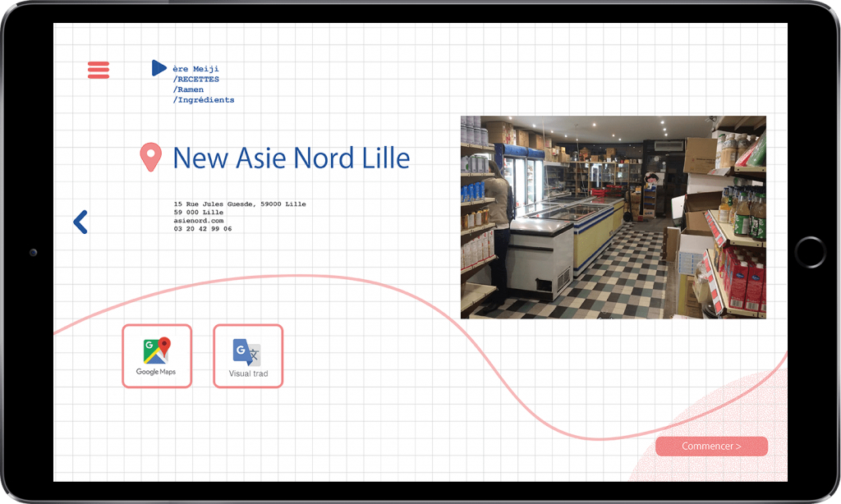Viewport: 841px width, 504px height.
Task: Click the pink location pin icon
Action: click(151, 157)
